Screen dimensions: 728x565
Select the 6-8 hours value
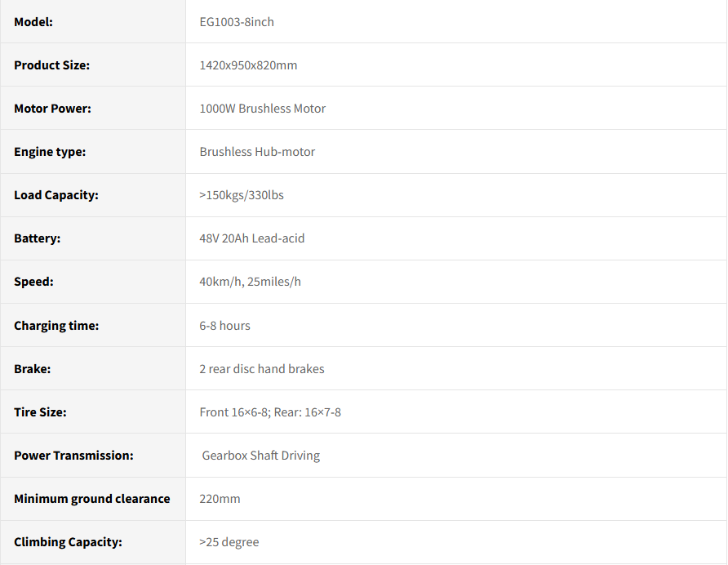(x=224, y=326)
